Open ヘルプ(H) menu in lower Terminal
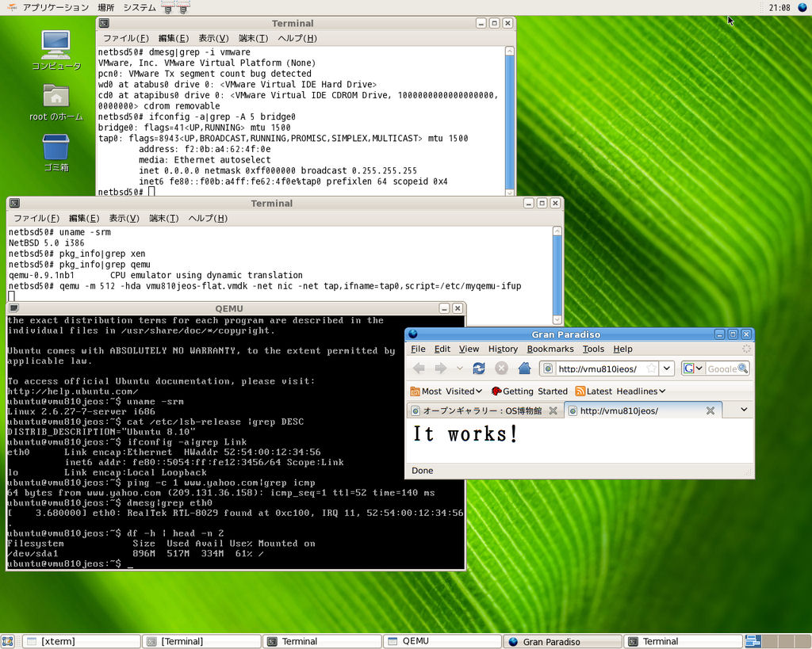812x649 pixels. (208, 218)
